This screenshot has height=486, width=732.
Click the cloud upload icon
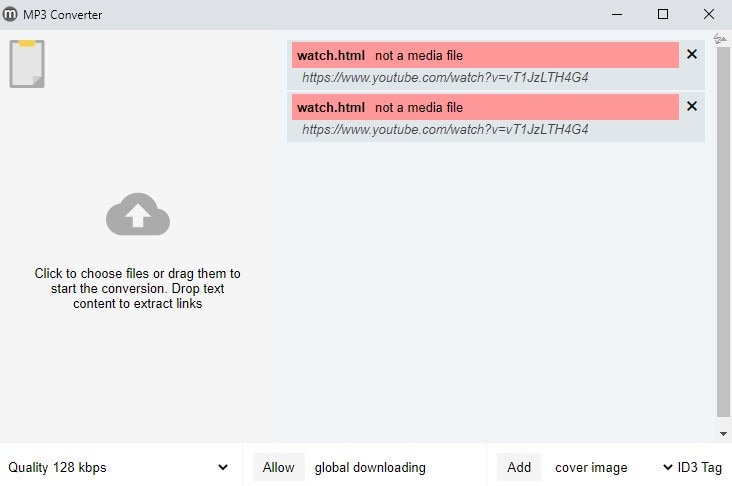[138, 214]
